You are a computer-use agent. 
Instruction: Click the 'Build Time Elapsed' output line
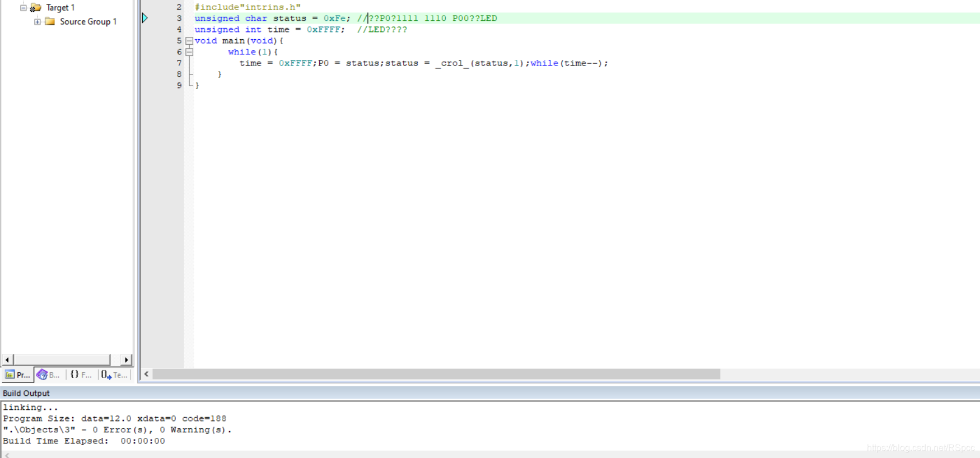click(84, 441)
